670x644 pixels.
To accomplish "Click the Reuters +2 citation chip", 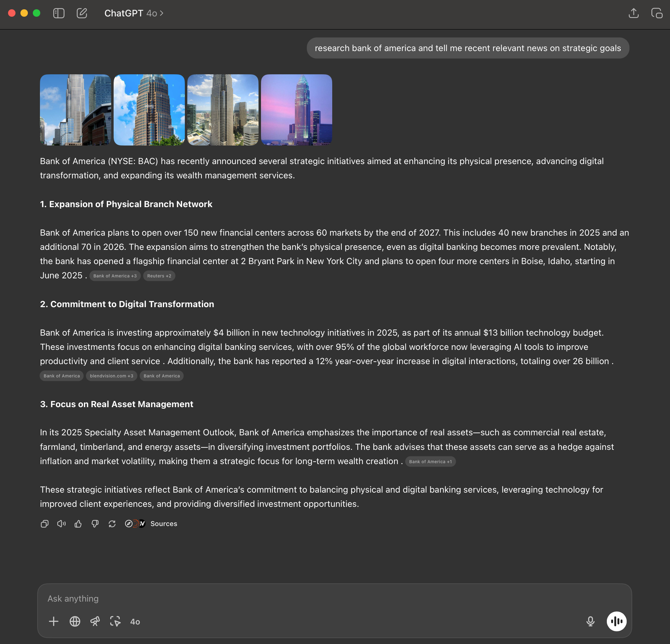I will pyautogui.click(x=159, y=276).
